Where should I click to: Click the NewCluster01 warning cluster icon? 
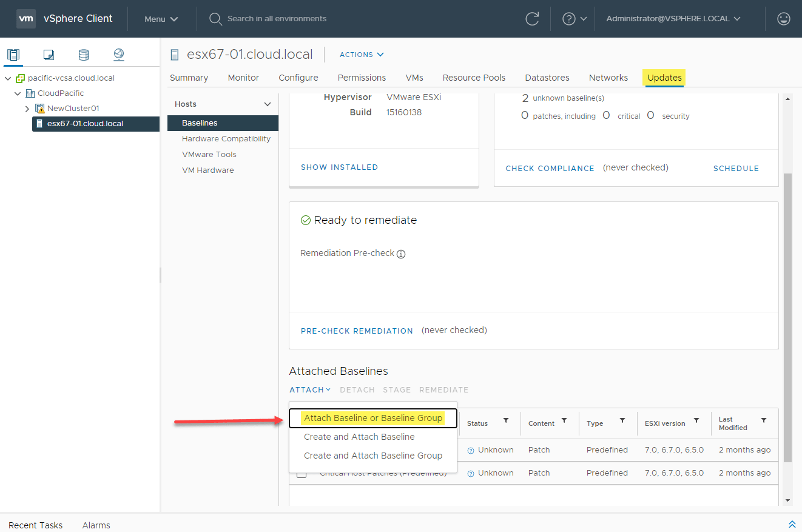click(x=40, y=109)
